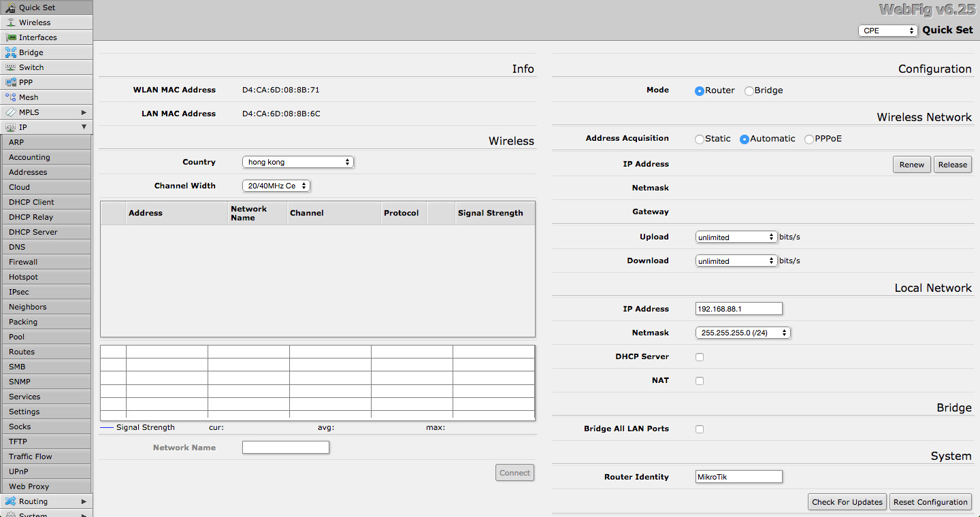The width and height of the screenshot is (980, 517).
Task: Click the Bridge icon in sidebar
Action: point(10,52)
